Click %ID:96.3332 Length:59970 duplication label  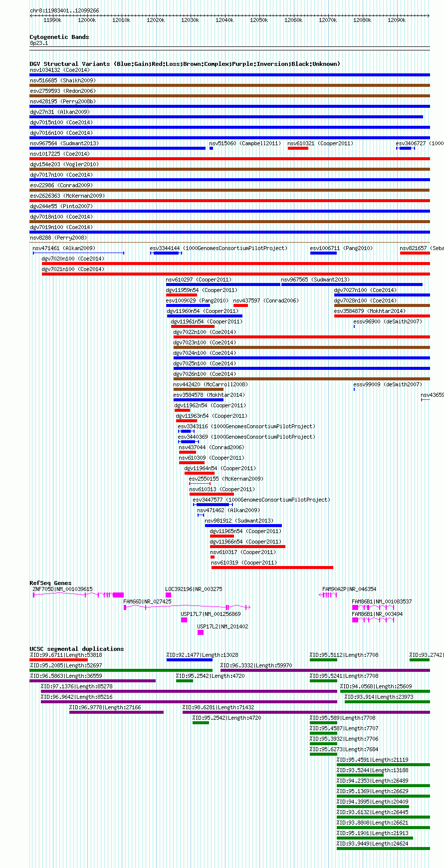point(256,665)
